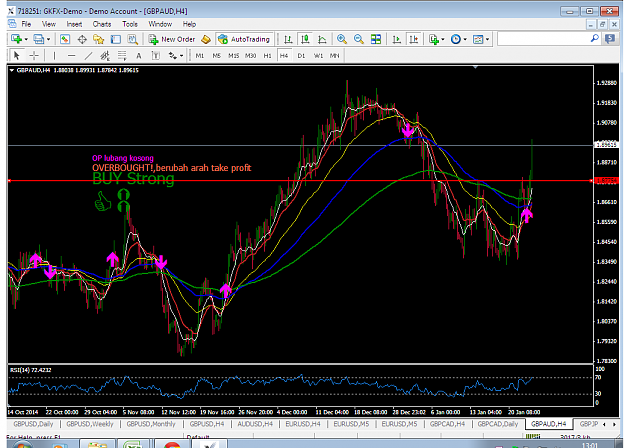The image size is (625, 448).
Task: Switch timeframe to M5
Action: click(x=216, y=55)
